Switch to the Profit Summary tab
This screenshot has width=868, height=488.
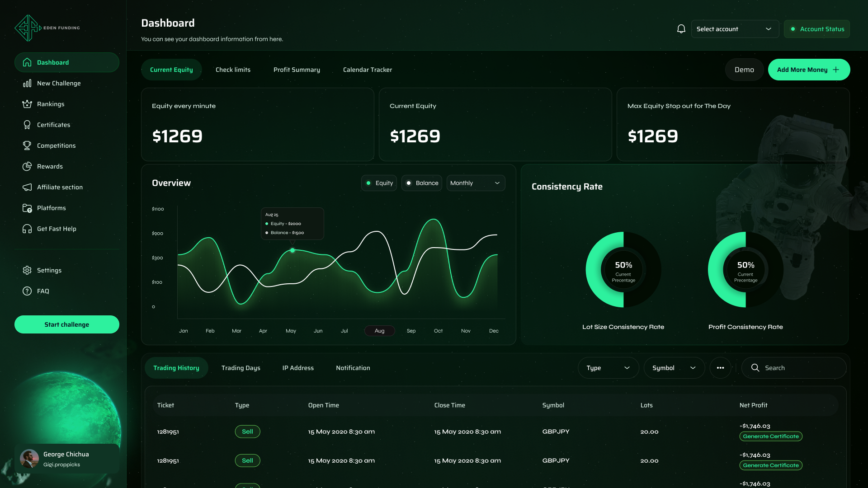coord(297,70)
